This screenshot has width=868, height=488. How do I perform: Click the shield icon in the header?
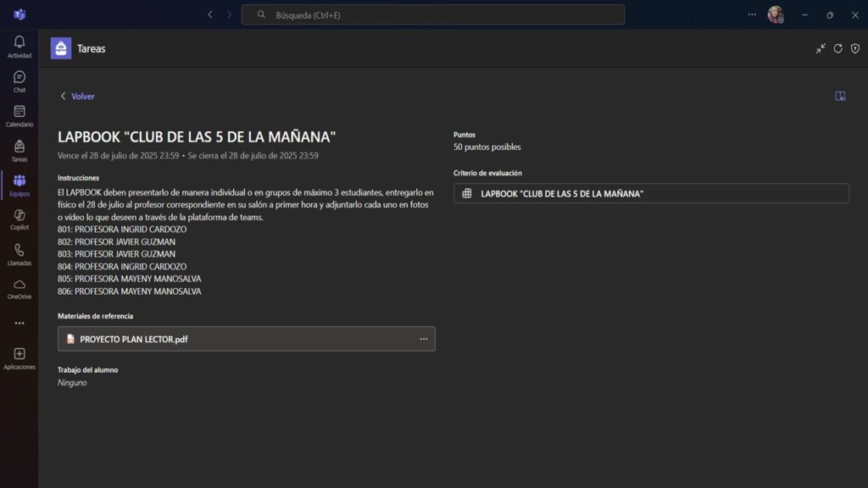click(854, 49)
